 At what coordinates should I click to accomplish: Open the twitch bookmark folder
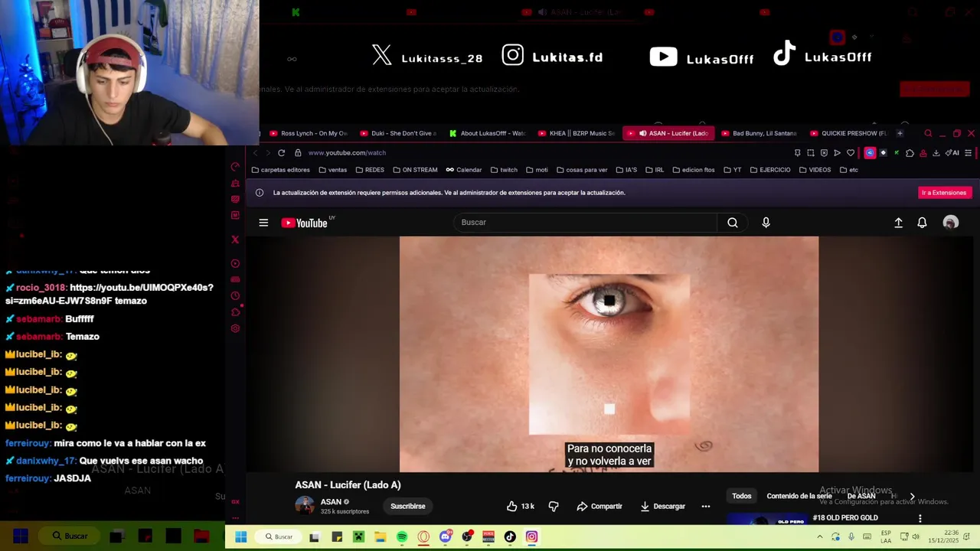504,170
